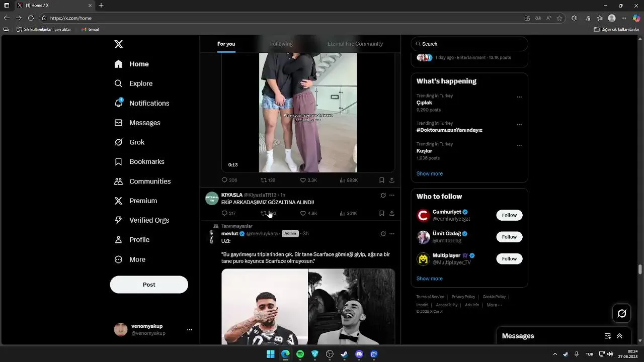Expand the More item in the sidebar
The image size is (644, 362).
point(130,259)
